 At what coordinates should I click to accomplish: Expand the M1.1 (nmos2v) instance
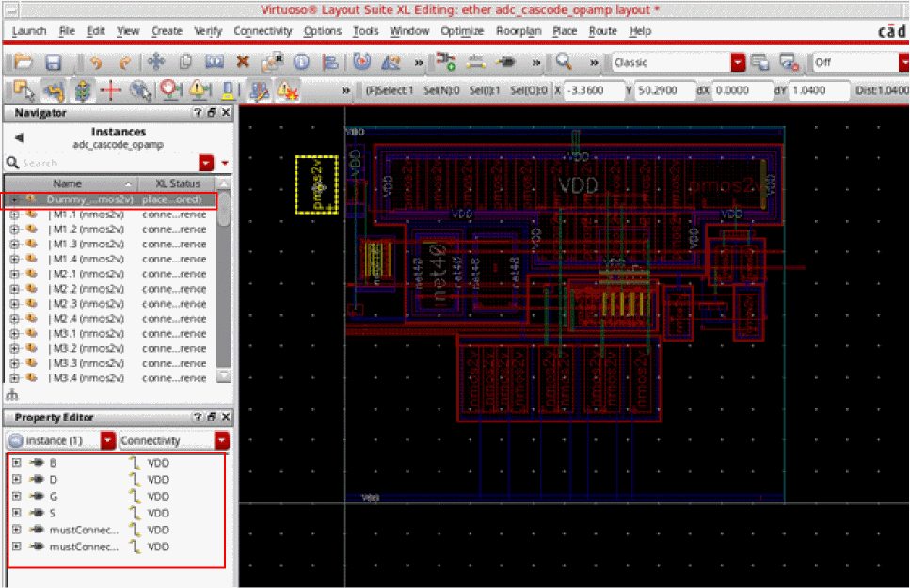(x=14, y=215)
